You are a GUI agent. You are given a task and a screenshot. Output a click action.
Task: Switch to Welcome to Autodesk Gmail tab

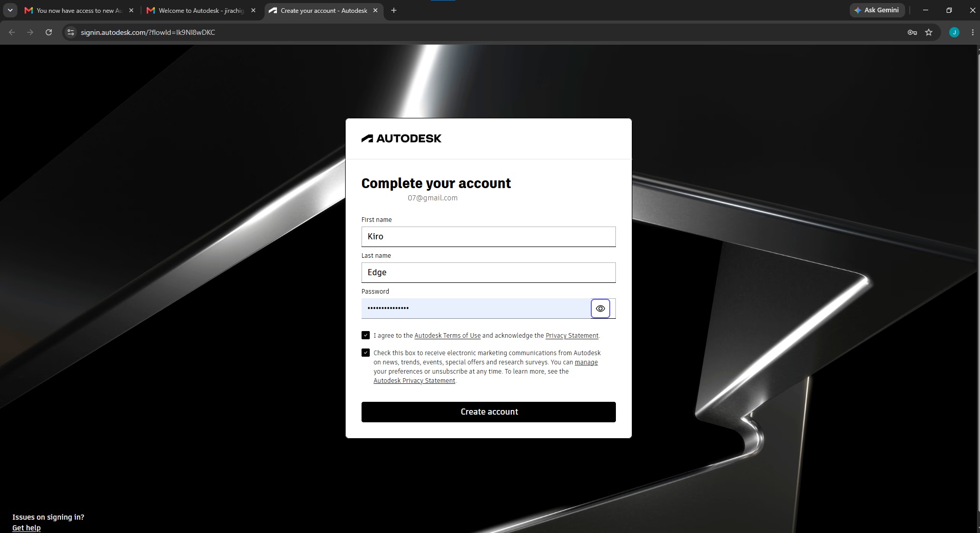201,10
